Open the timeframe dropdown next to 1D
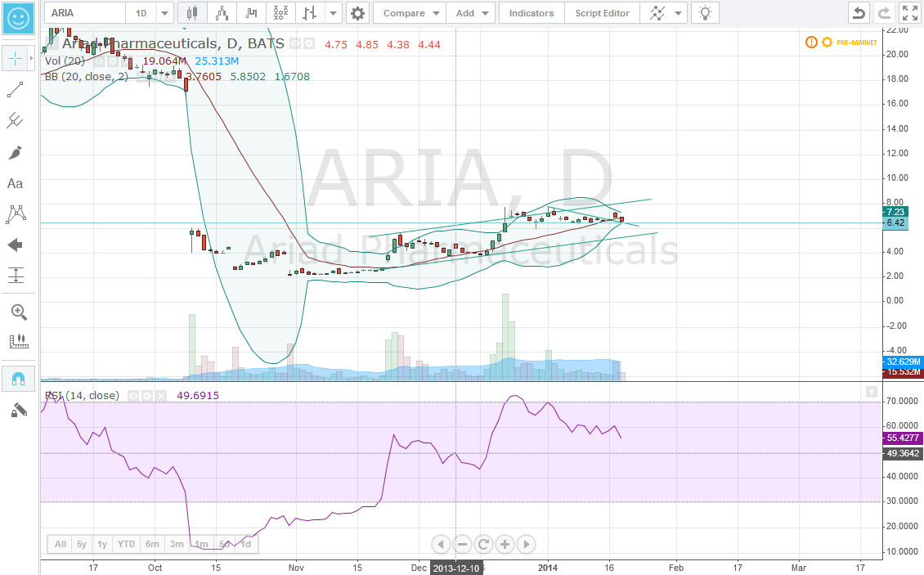This screenshot has height=575, width=924. 163,12
